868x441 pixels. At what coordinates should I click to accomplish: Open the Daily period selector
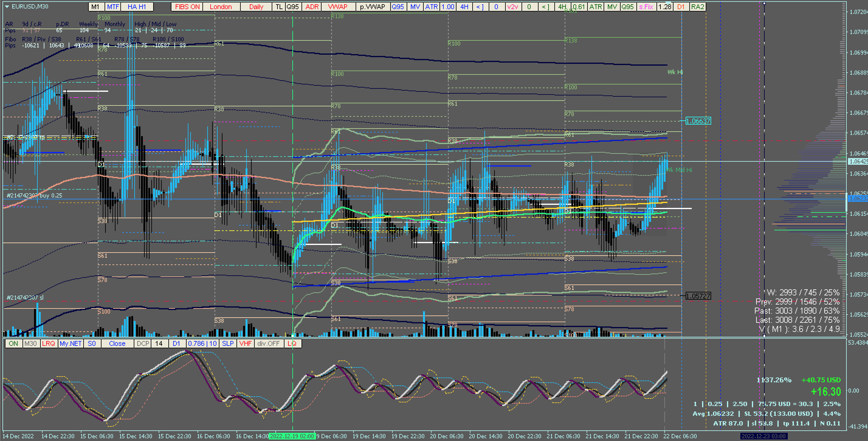pyautogui.click(x=256, y=7)
